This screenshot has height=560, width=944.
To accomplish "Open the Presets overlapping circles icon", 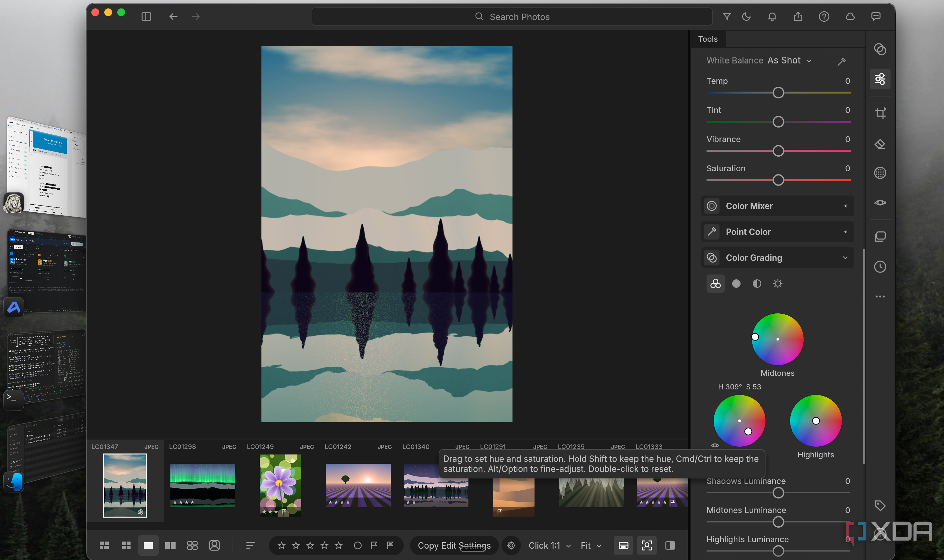I will coord(880,50).
